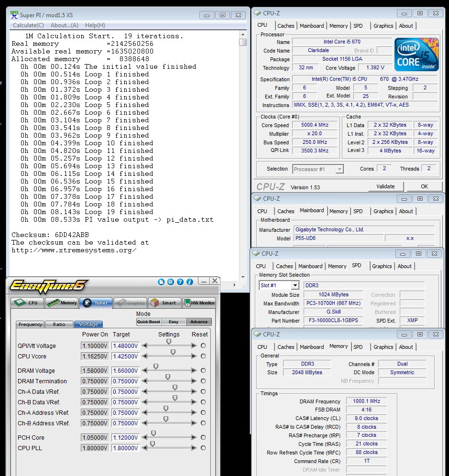Click Super PI scrollbar down arrow
Viewport: 449px width, 476px height.
[243, 277]
